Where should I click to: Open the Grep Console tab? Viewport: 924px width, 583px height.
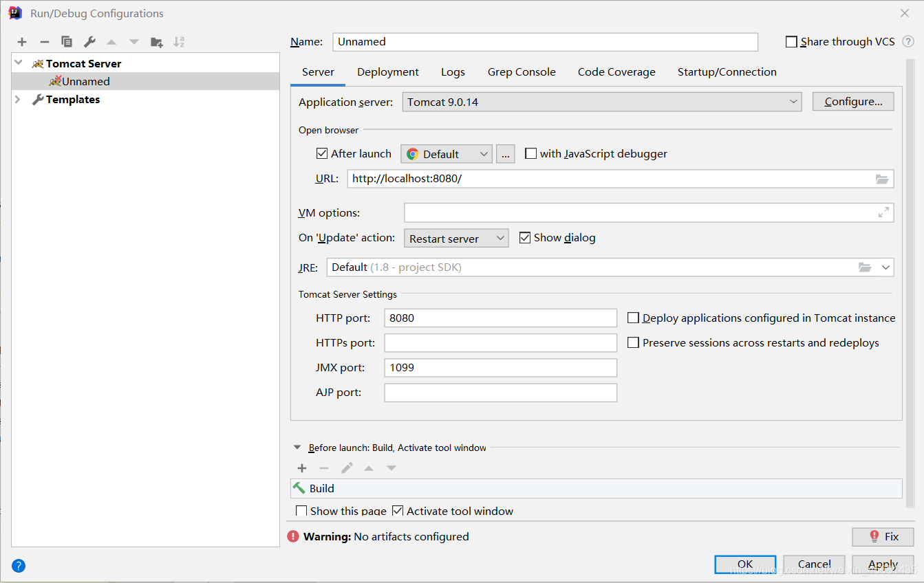522,72
